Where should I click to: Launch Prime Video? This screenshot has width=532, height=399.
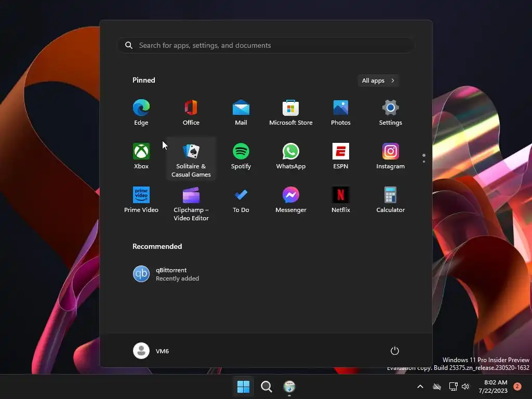pyautogui.click(x=141, y=200)
